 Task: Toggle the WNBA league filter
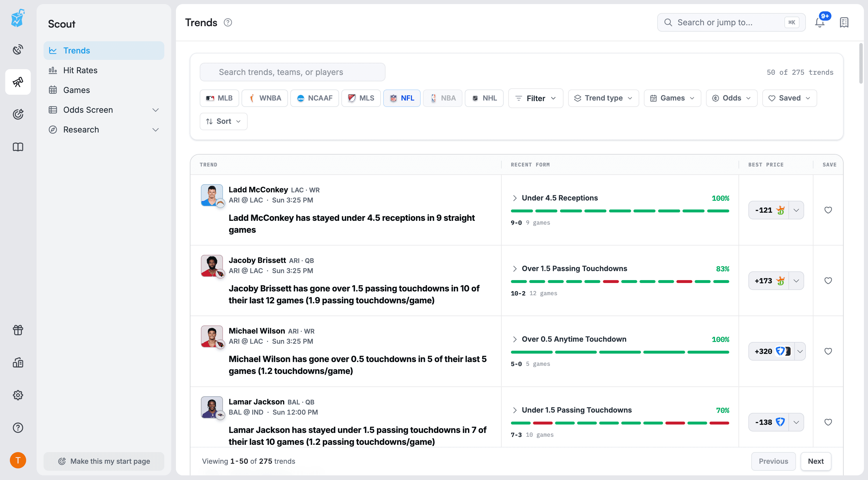click(265, 98)
